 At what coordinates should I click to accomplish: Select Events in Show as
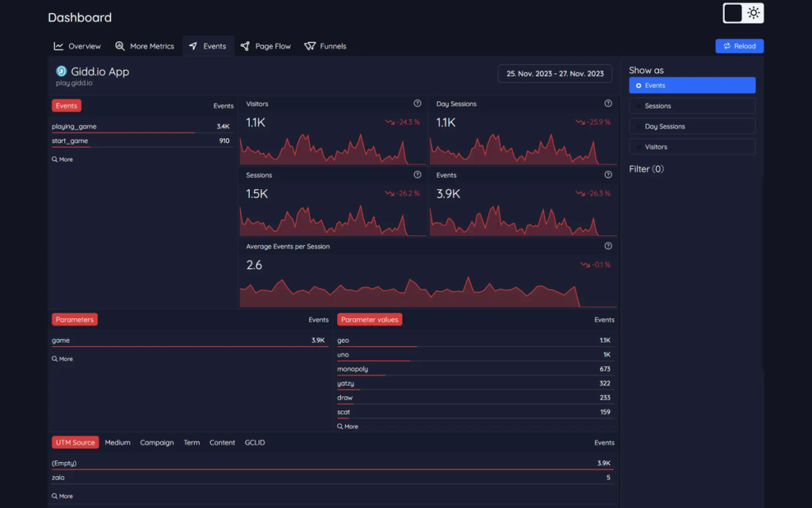[691, 86]
